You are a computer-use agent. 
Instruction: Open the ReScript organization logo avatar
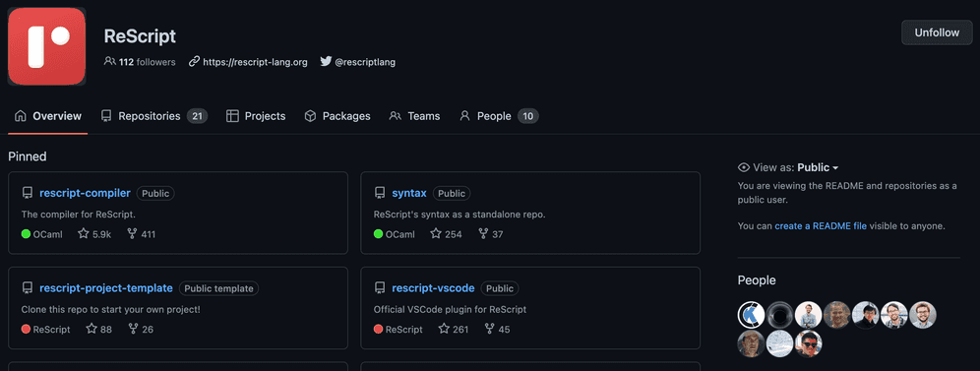pyautogui.click(x=47, y=46)
